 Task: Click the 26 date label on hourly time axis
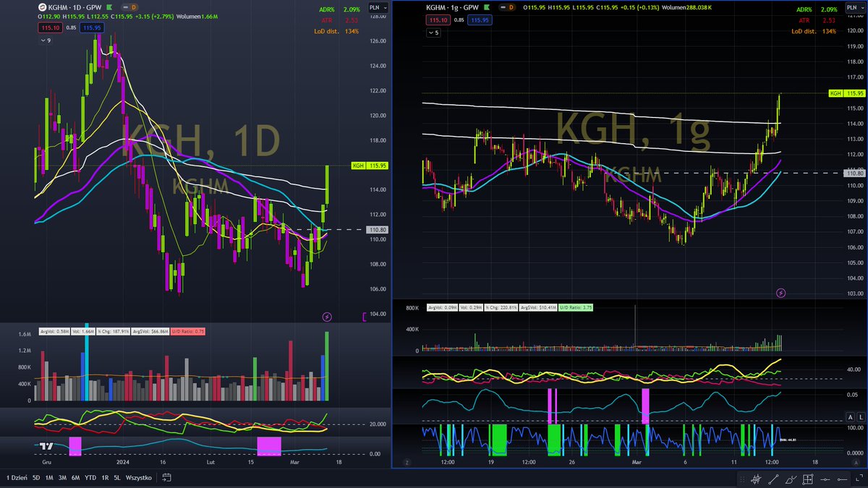coord(571,461)
